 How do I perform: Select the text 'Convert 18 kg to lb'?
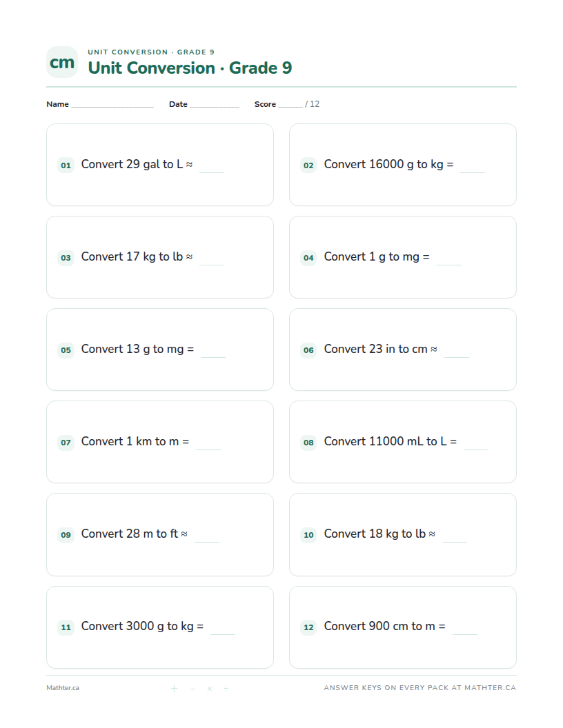[375, 534]
